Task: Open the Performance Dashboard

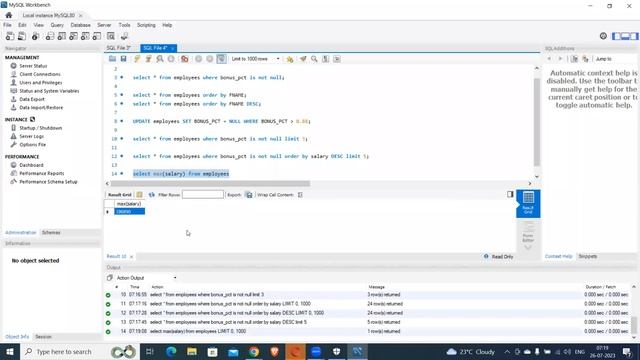Action: tap(31, 165)
